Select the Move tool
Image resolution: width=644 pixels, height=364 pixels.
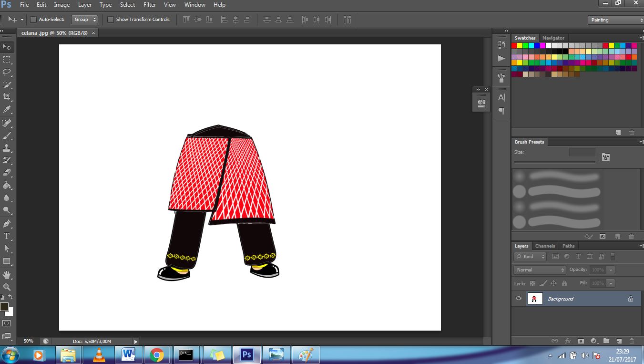click(7, 47)
